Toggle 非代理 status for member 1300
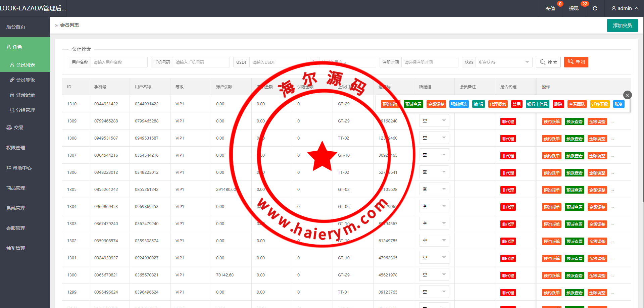The height and width of the screenshot is (308, 644). pyautogui.click(x=508, y=275)
